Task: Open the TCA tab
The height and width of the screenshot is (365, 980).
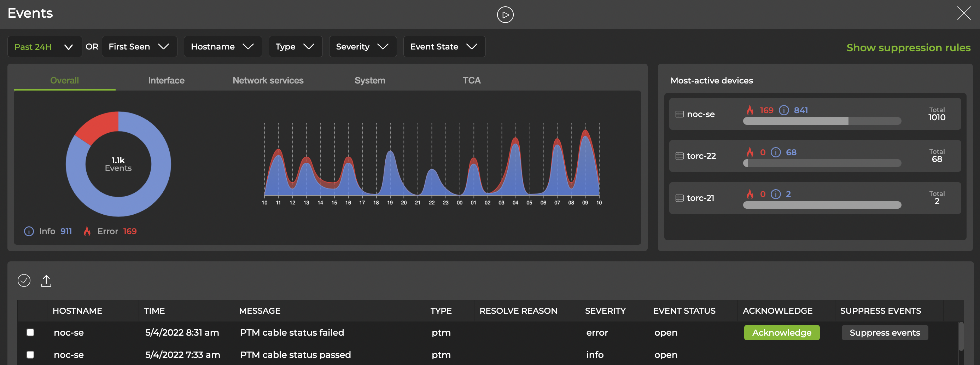Action: click(x=471, y=80)
